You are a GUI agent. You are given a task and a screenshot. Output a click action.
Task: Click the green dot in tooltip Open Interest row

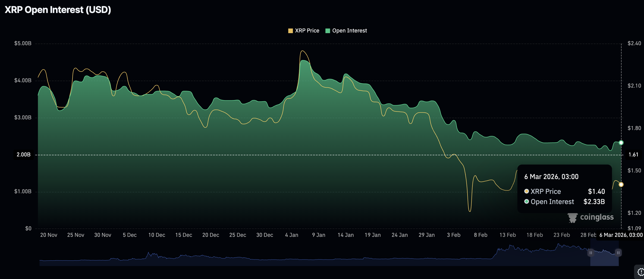tap(526, 201)
